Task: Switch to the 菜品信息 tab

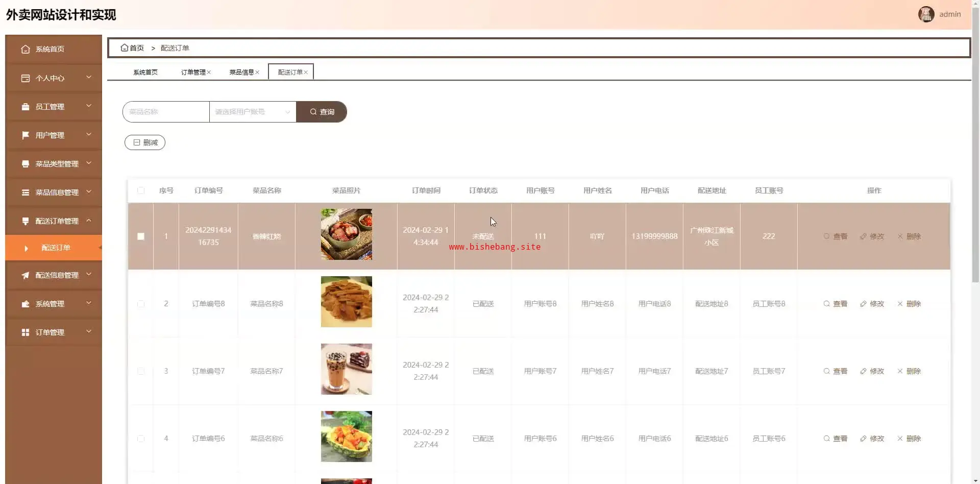Action: coord(241,72)
